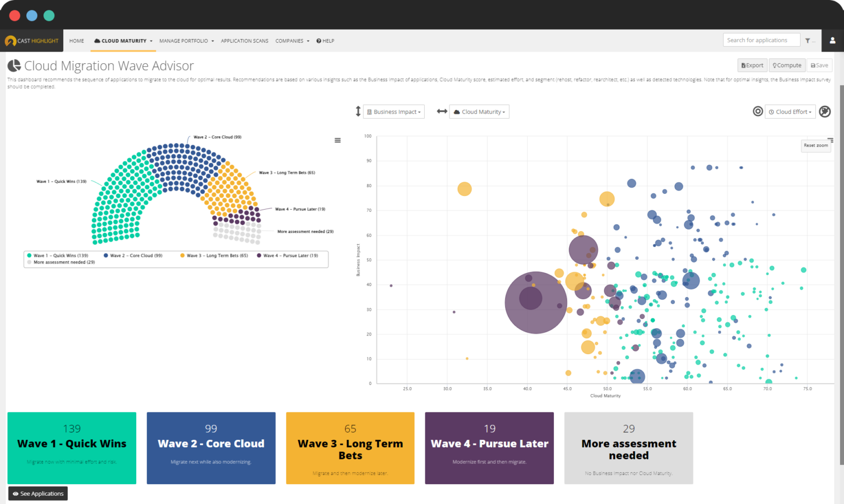Screen dimensions: 844x504
Task: Open the Manage Portfolio menu
Action: [x=186, y=41]
